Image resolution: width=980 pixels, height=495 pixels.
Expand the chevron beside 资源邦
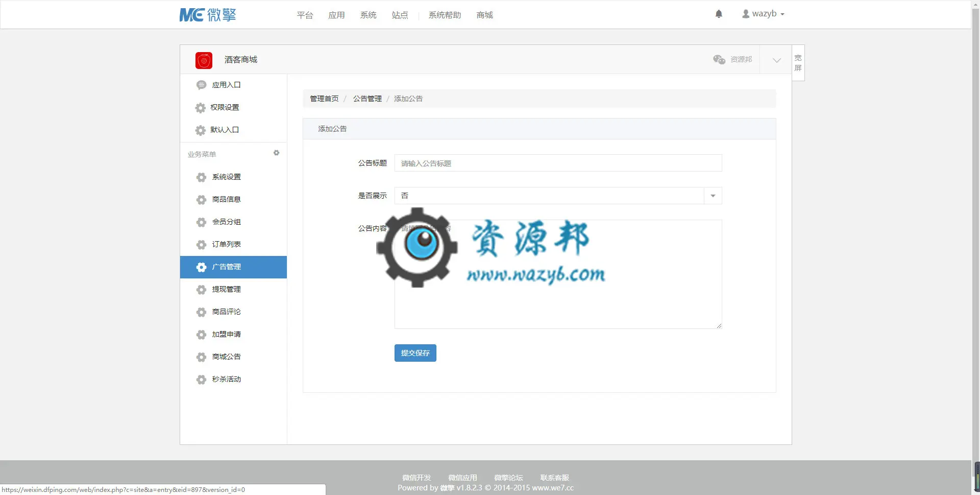[776, 60]
